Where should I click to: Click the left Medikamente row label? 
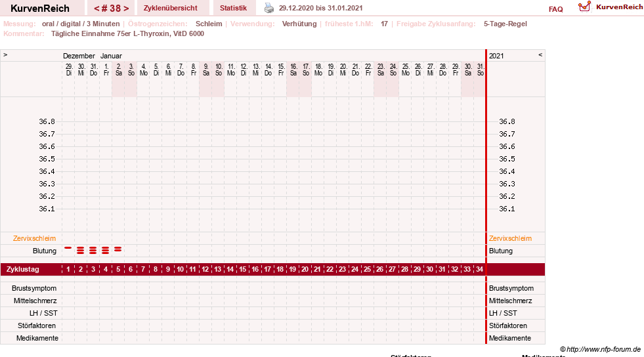[x=37, y=338]
